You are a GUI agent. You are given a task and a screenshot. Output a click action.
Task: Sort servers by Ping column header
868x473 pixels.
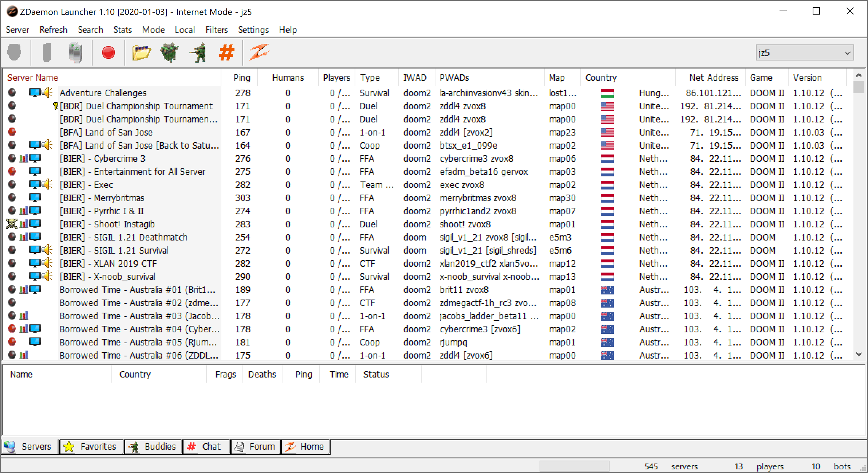(242, 78)
